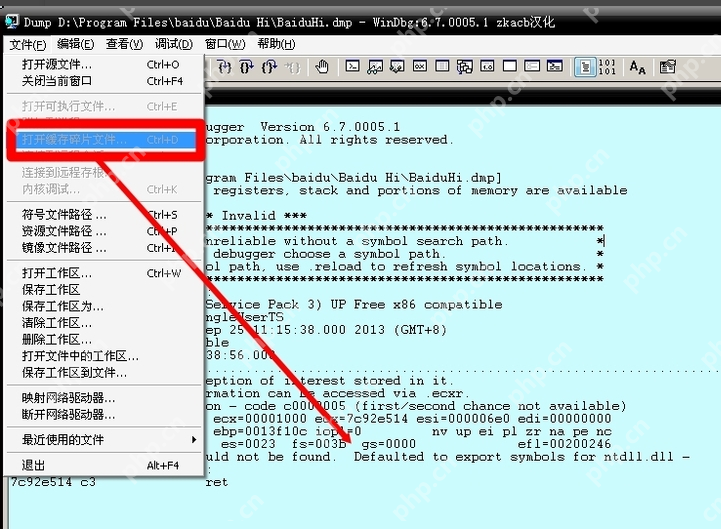Open the 查看(V) menu
The width and height of the screenshot is (721, 529).
[x=125, y=44]
